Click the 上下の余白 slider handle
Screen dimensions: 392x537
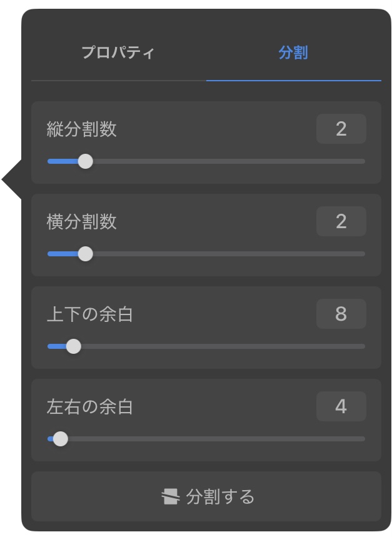pos(73,346)
